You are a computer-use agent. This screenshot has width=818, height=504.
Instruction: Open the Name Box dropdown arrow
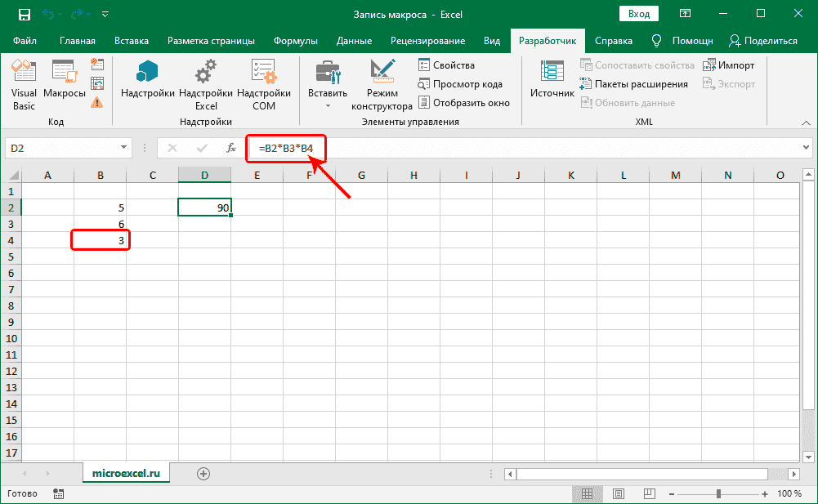click(124, 148)
